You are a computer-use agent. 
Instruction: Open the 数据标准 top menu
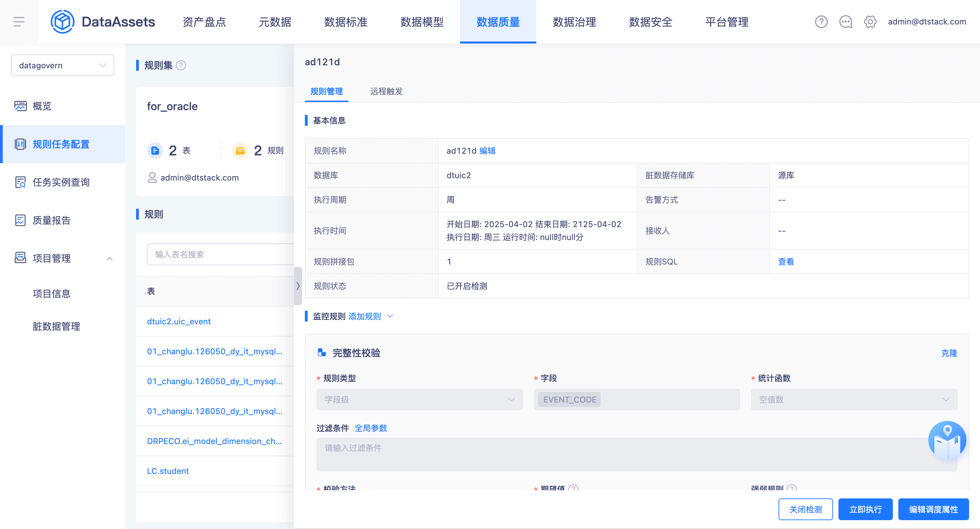(x=346, y=22)
